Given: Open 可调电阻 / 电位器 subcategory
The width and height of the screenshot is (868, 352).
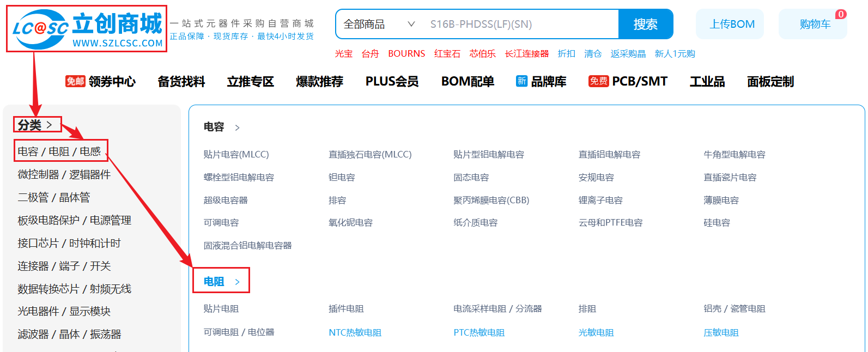Looking at the screenshot, I should coord(239,332).
